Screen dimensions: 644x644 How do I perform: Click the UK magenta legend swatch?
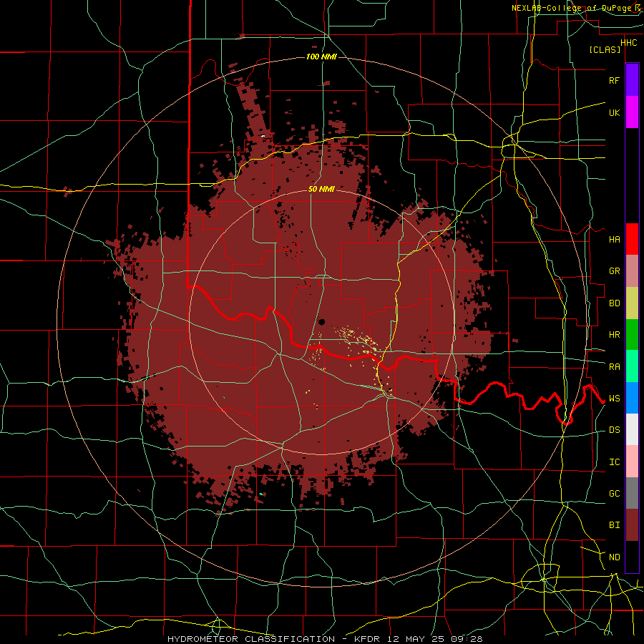[x=632, y=112]
